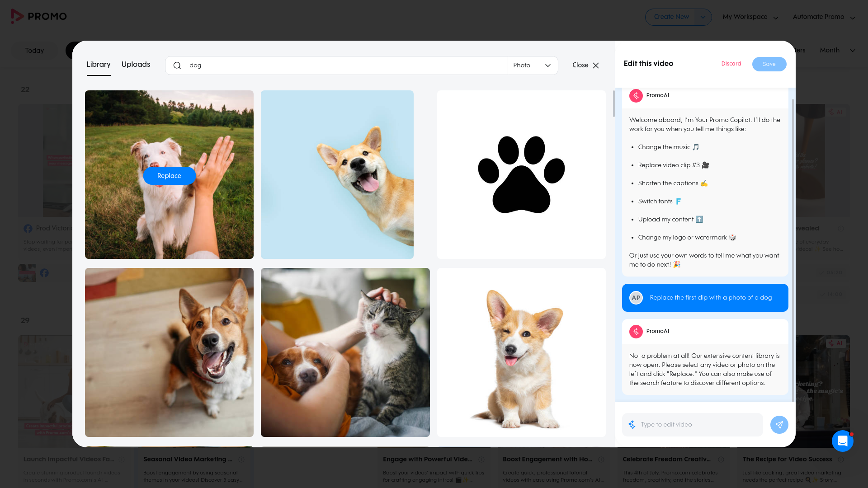The width and height of the screenshot is (868, 488).
Task: Click the 'Upload my content' suggestion
Action: coord(670,220)
